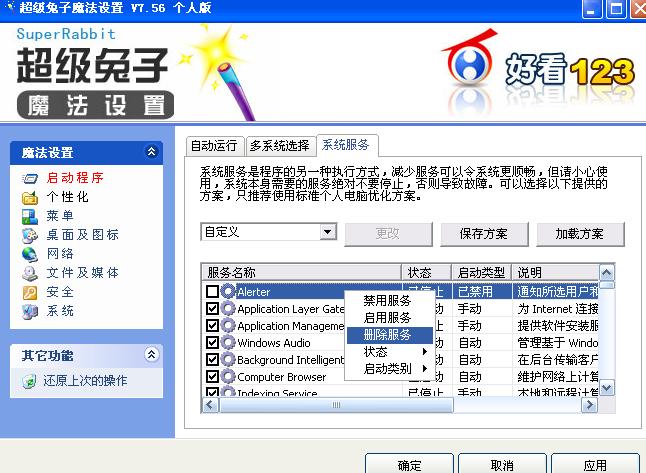Click the 文件及媒体 disc icon
Screen dimensions: 646x473
click(30, 273)
